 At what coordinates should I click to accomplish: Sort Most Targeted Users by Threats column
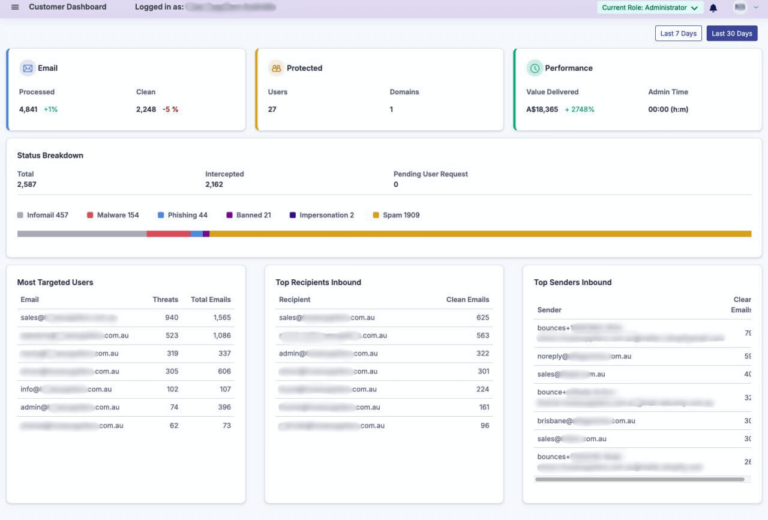[x=165, y=299]
